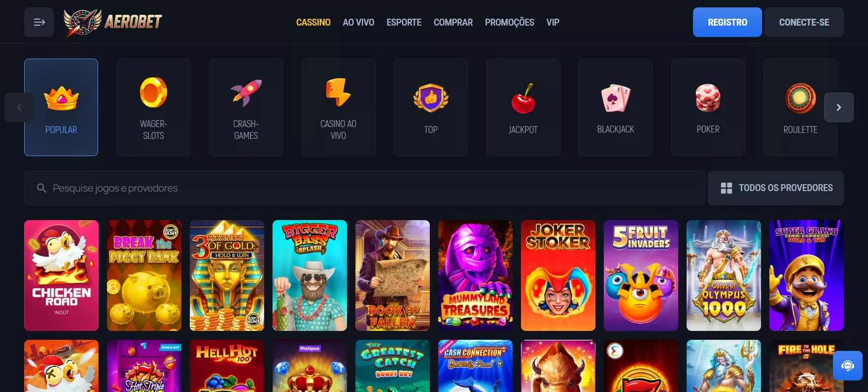
Task: Open Todos os Provedores provider list
Action: click(x=776, y=188)
